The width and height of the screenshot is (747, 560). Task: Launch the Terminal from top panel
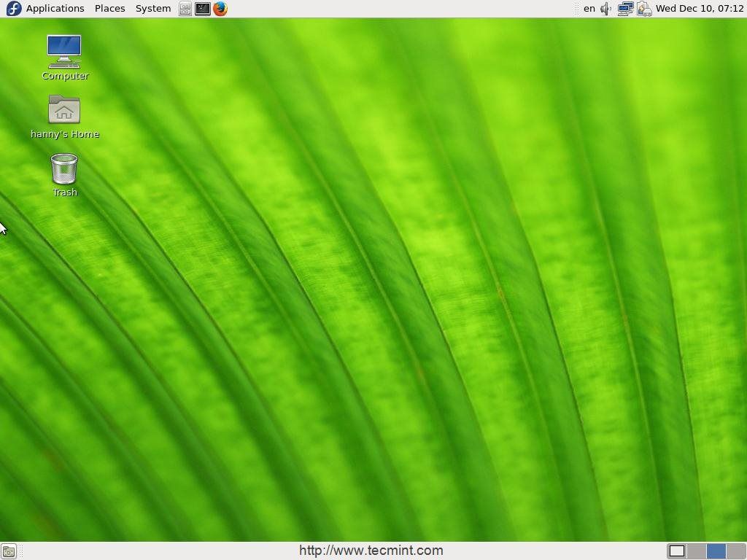click(203, 9)
